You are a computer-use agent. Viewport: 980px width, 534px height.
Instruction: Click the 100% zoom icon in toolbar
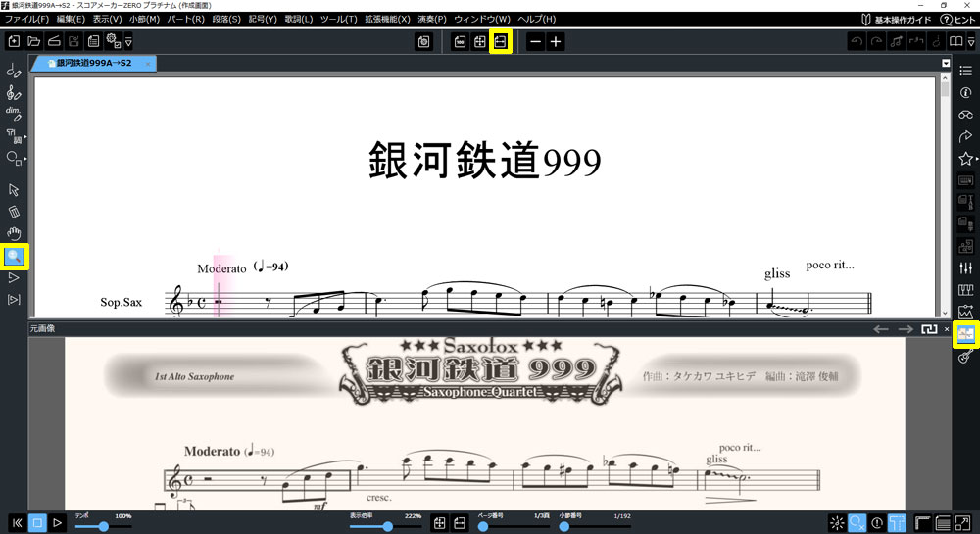tap(460, 42)
